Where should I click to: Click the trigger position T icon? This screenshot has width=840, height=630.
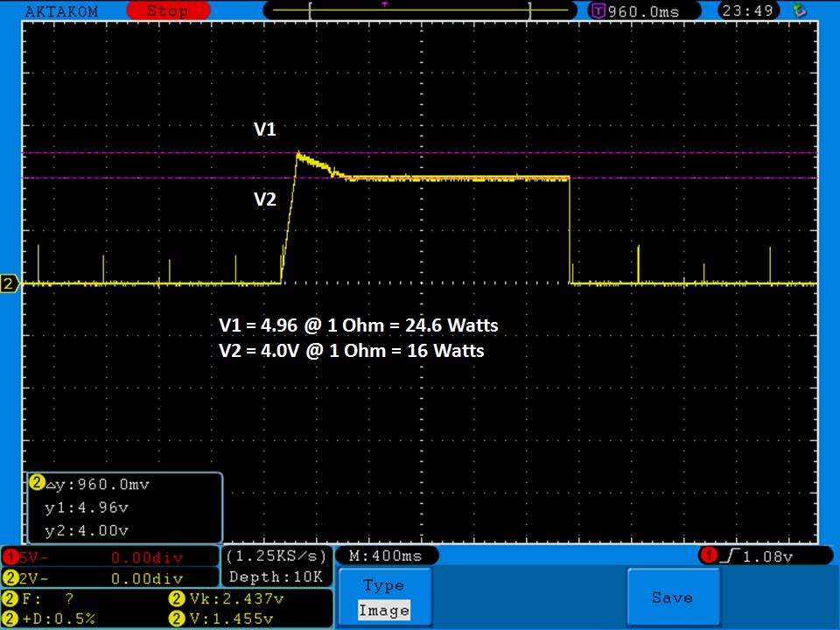pos(598,11)
